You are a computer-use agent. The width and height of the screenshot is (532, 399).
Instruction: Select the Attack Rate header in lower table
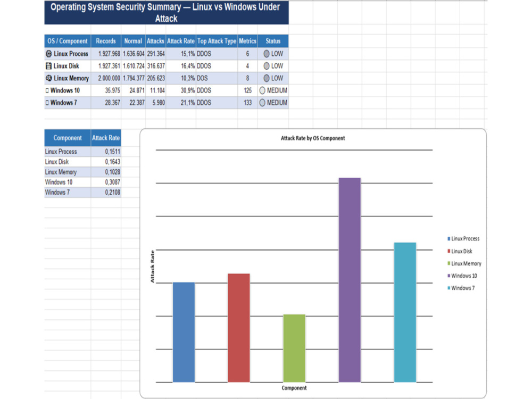point(106,138)
